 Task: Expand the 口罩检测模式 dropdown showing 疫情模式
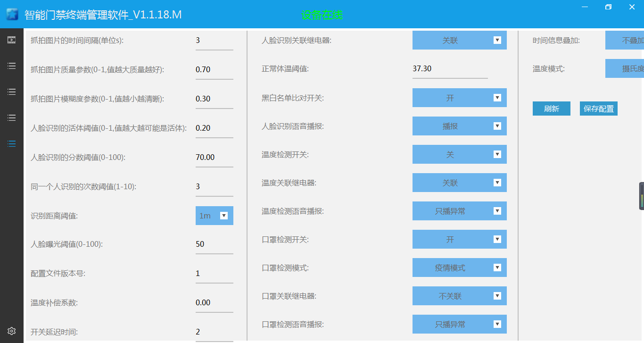pyautogui.click(x=459, y=268)
